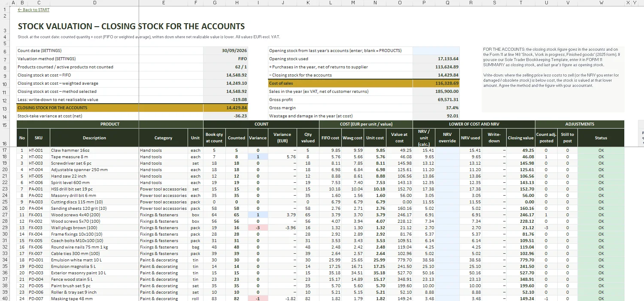Click the ADJUSTMENTS group header
Image resolution: width=644 pixels, height=301 pixels.
[x=580, y=124]
